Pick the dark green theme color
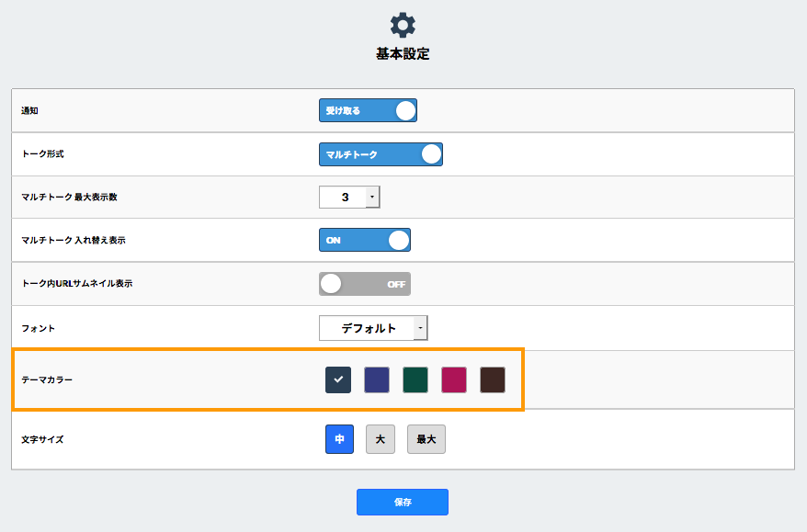This screenshot has width=807, height=532. pos(415,379)
